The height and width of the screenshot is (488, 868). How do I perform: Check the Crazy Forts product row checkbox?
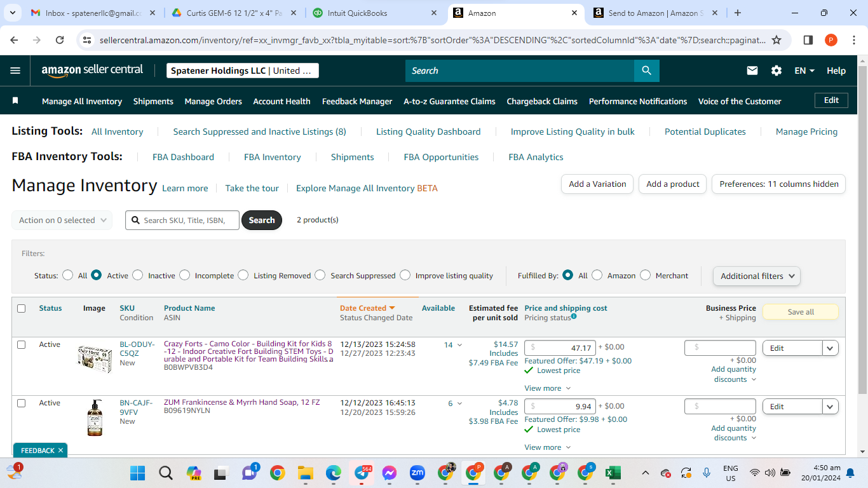pyautogui.click(x=21, y=344)
